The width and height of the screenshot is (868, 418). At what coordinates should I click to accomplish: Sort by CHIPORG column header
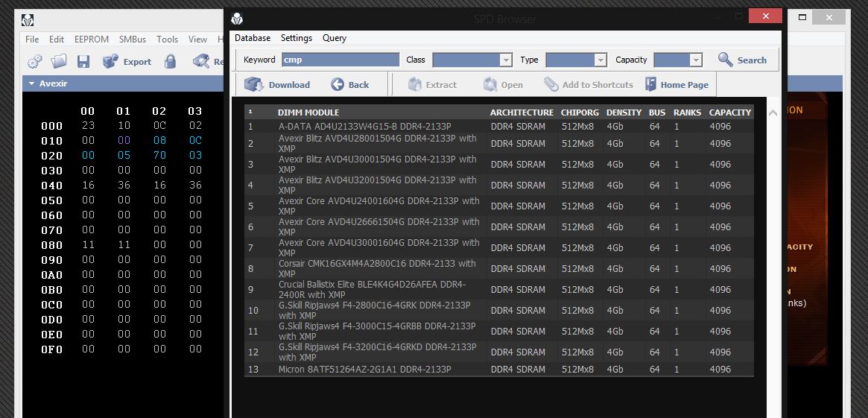coord(580,113)
